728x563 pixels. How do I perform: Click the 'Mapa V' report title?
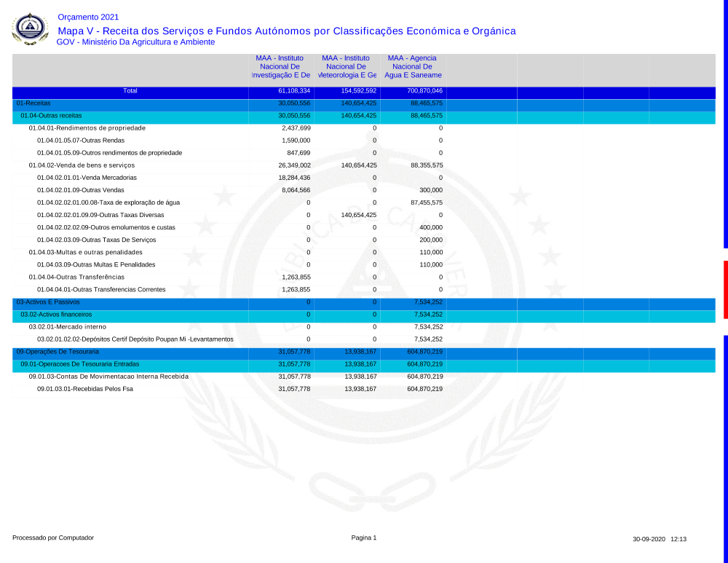[286, 31]
